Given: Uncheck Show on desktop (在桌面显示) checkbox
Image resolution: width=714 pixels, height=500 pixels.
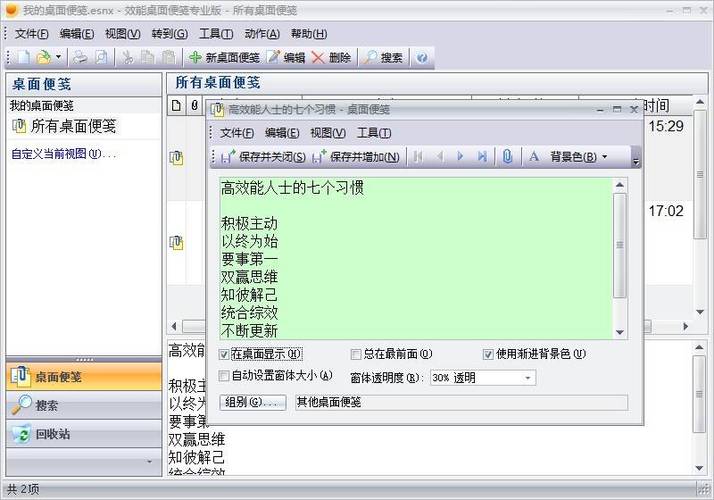Looking at the screenshot, I should tap(224, 354).
